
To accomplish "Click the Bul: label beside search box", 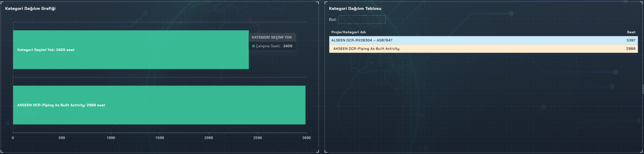I will click(x=333, y=19).
